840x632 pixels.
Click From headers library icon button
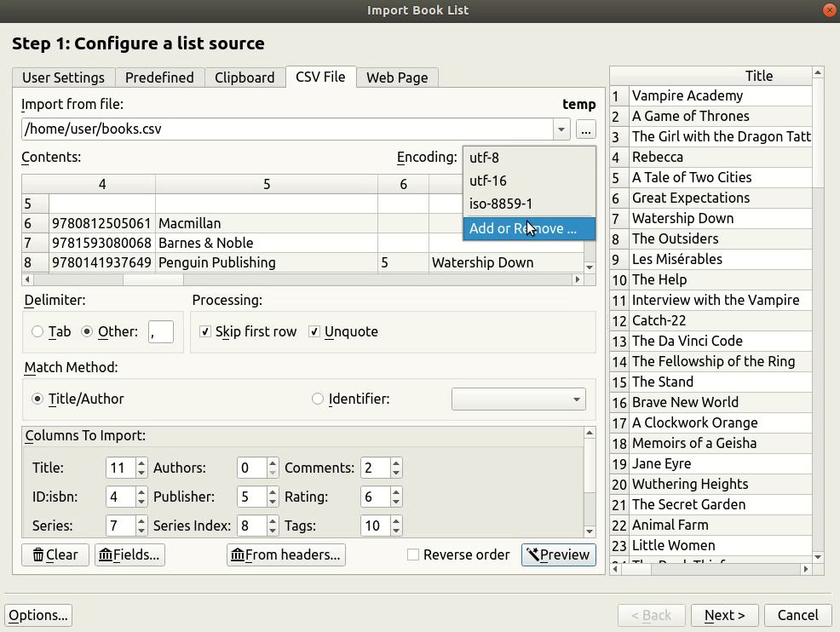pyautogui.click(x=285, y=554)
